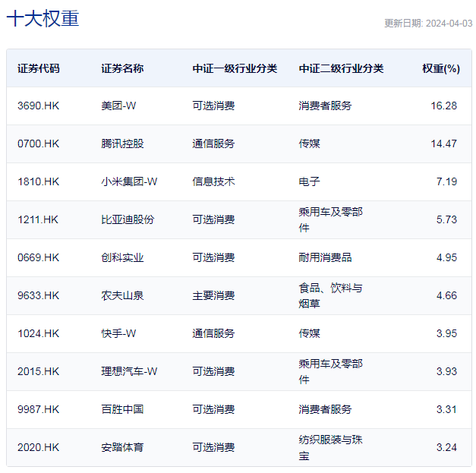Click weight value 3.95
Screen dimensions: 476x473
pyautogui.click(x=446, y=333)
